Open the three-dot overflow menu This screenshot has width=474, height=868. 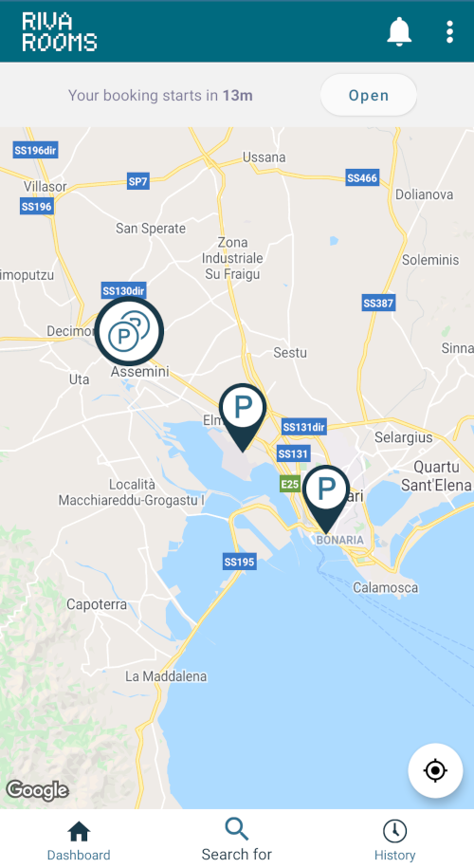(449, 31)
